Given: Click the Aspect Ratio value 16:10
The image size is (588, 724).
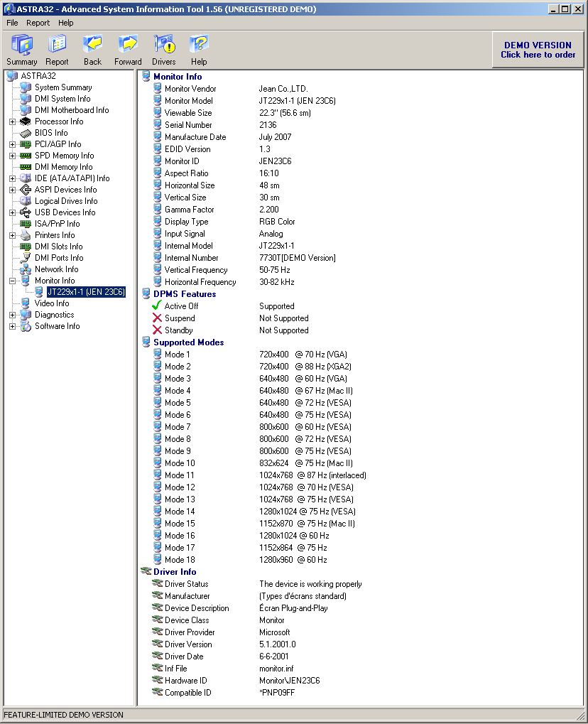Looking at the screenshot, I should (268, 173).
